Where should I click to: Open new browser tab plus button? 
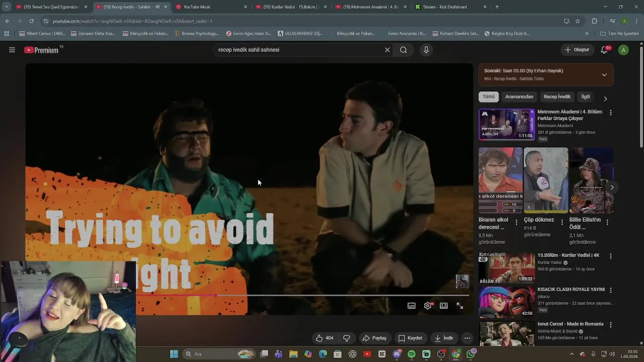[x=497, y=7]
